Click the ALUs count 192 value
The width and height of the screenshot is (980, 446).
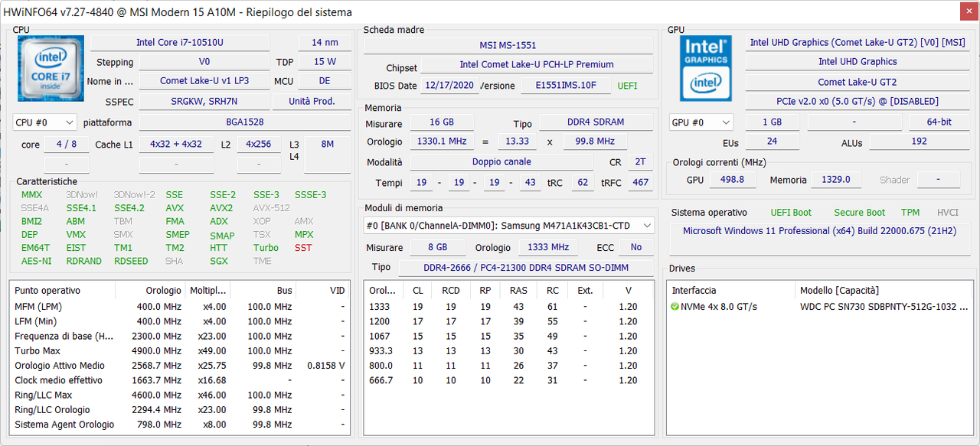(920, 142)
